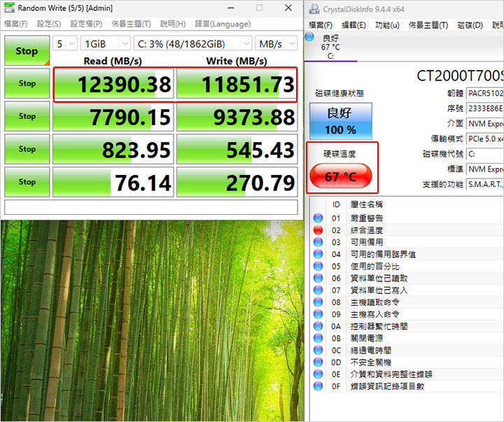Click the read result 76.14
This screenshot has height=422, width=504.
click(113, 182)
